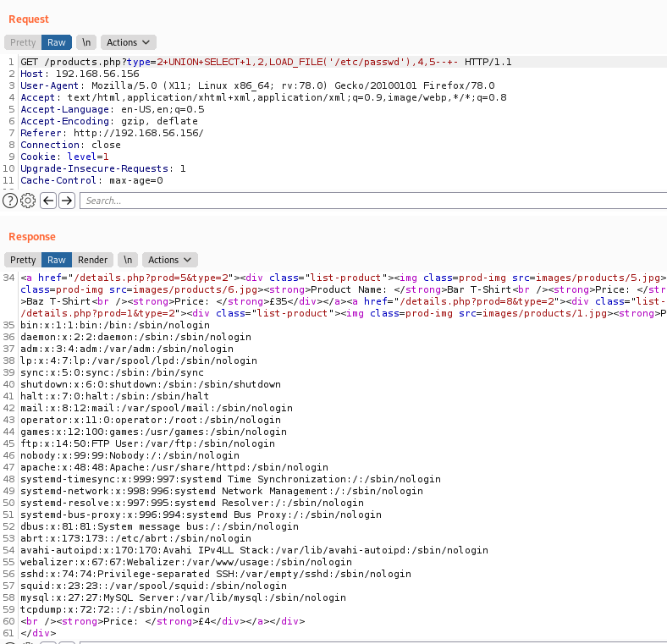
Task: Click the apache:x:48:48 response line
Action: point(174,468)
